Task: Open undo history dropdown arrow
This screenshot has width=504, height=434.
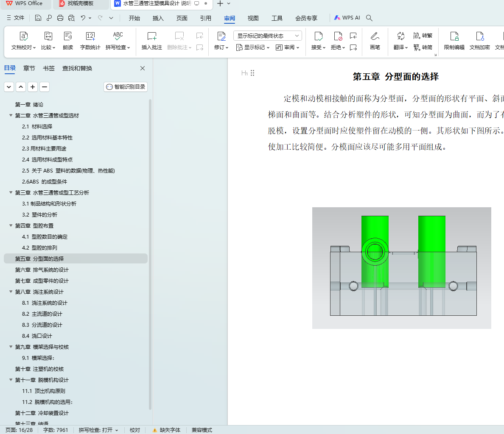Action: [90, 18]
